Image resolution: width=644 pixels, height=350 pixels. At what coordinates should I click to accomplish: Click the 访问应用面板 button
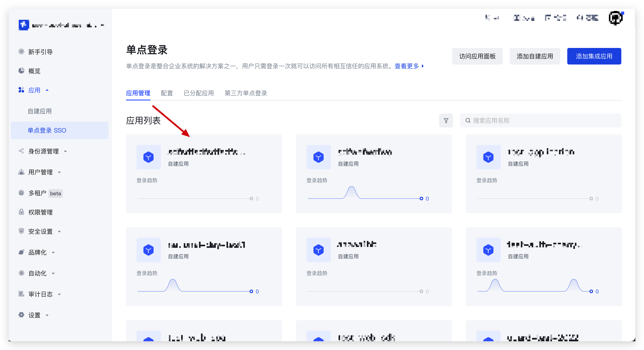(477, 56)
